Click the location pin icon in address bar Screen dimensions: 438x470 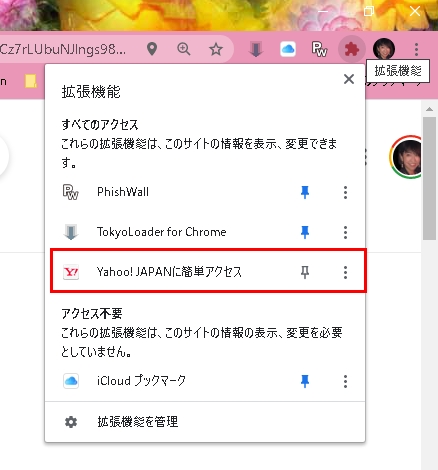[152, 49]
